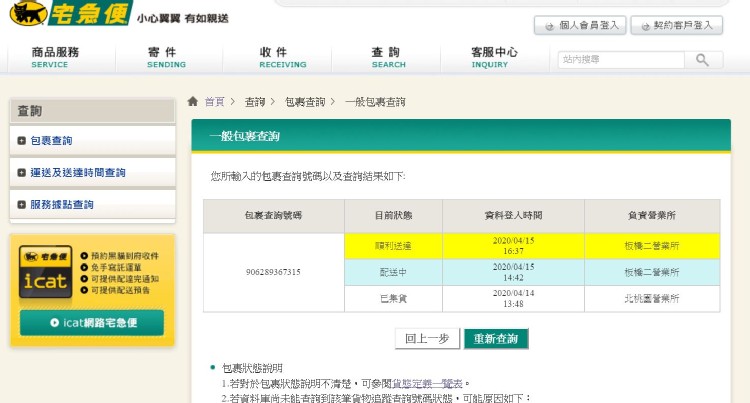Screen dimensions: 750x403
Task: Click the icat logo thumbnail
Action: click(45, 273)
